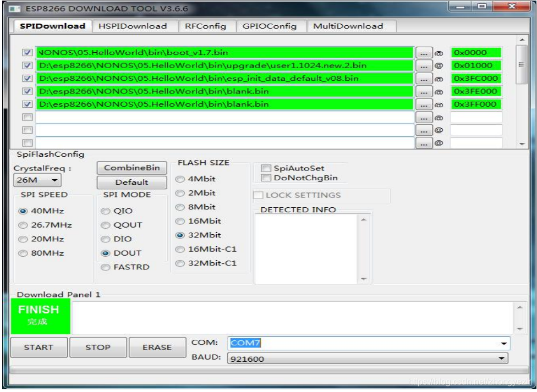This screenshot has height=392, width=537.
Task: Uncheck the esp_init_data_default_v08.bin checkbox
Action: click(x=27, y=79)
